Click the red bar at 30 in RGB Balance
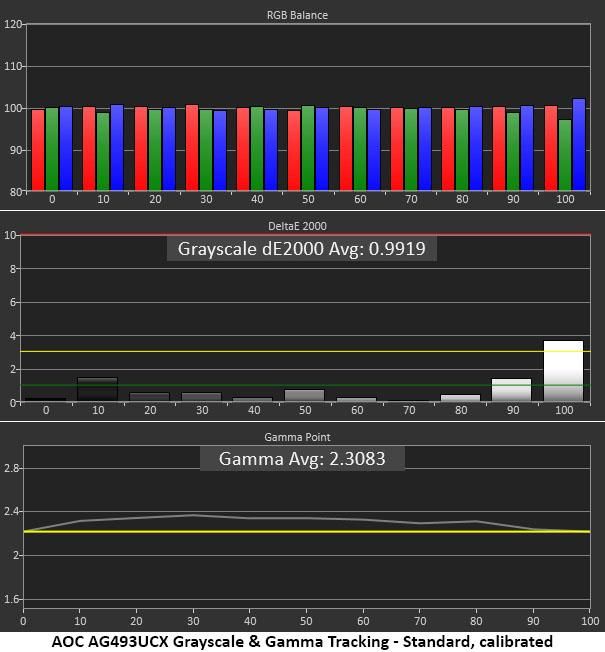Screen dimensions: 605x652 coord(192,148)
